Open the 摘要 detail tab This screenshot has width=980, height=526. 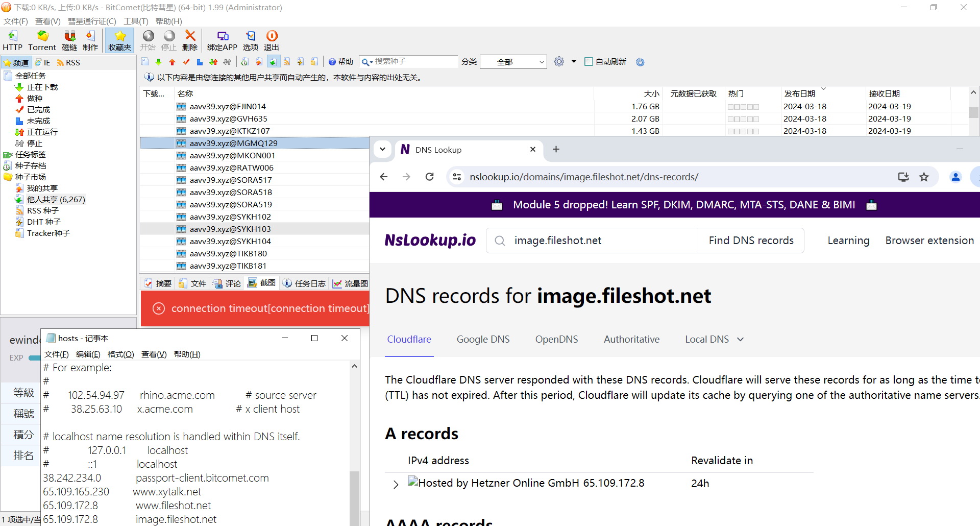pos(158,283)
